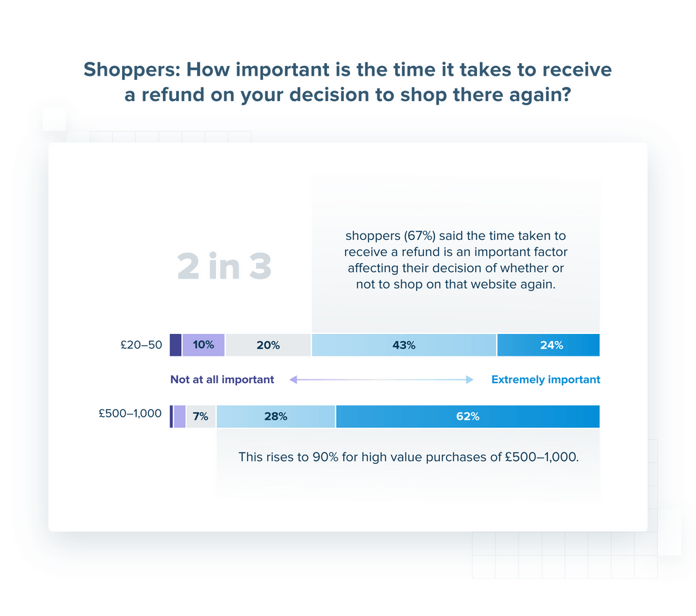Click the 43% light blue segment
The width and height of the screenshot is (696, 616).
pyautogui.click(x=404, y=345)
